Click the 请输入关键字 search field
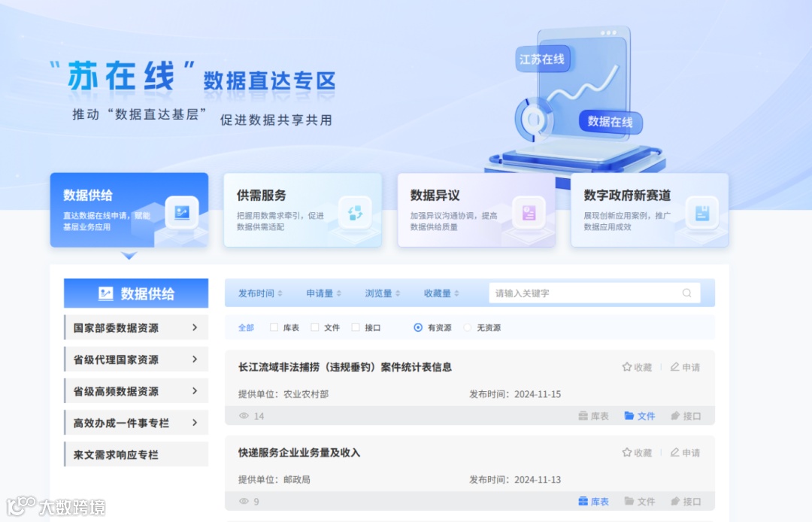 595,293
